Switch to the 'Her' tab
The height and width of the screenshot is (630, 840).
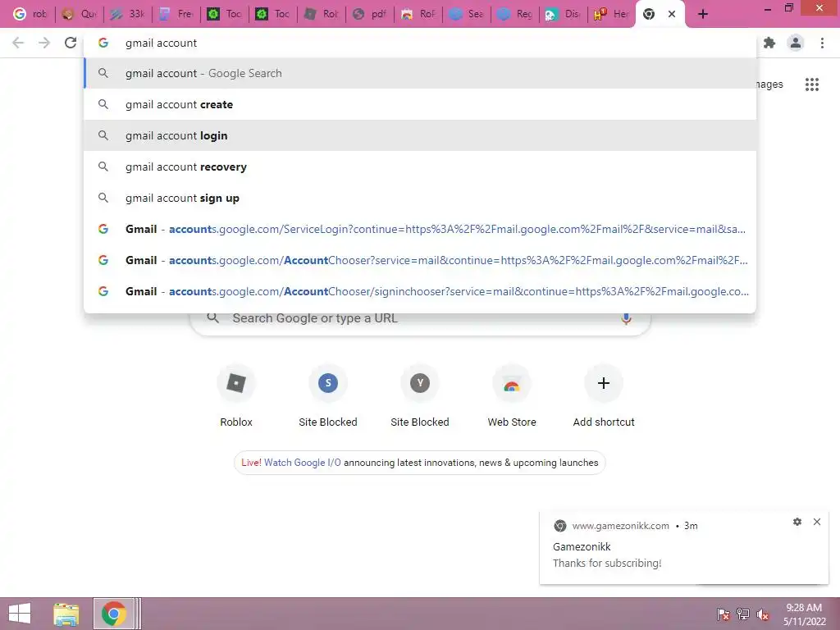pos(611,14)
